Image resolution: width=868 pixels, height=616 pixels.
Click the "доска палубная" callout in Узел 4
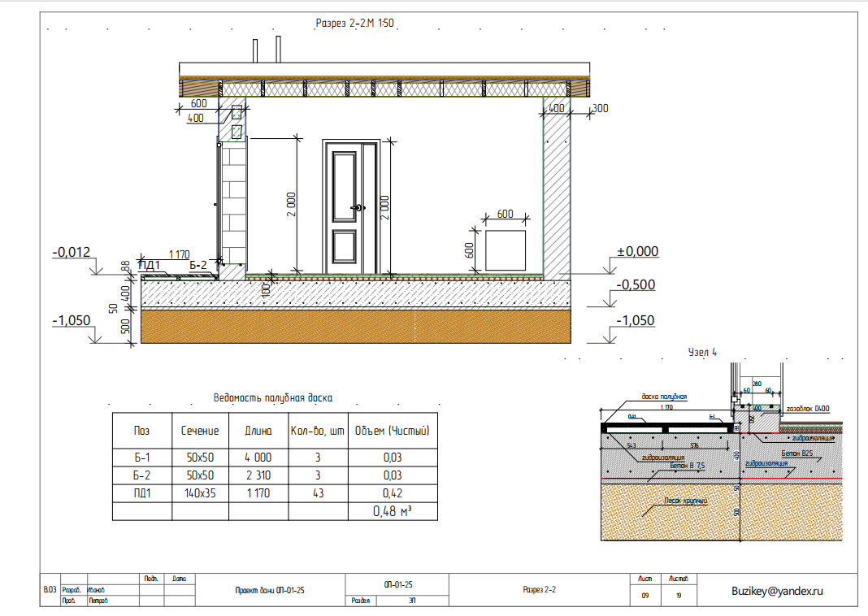click(664, 397)
